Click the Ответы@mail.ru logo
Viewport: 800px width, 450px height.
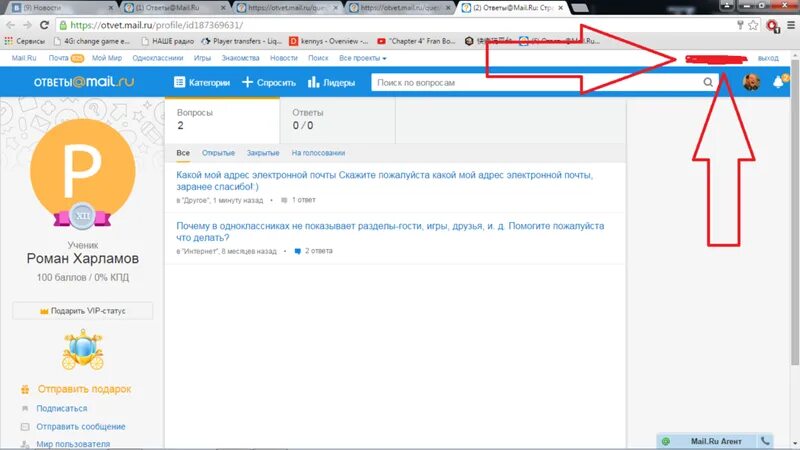[x=84, y=82]
